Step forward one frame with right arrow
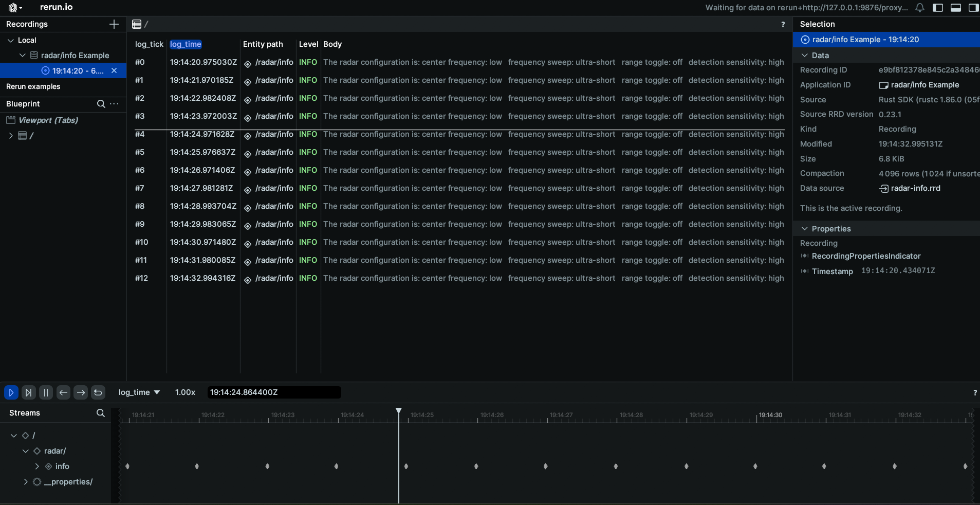980x505 pixels. [81, 392]
